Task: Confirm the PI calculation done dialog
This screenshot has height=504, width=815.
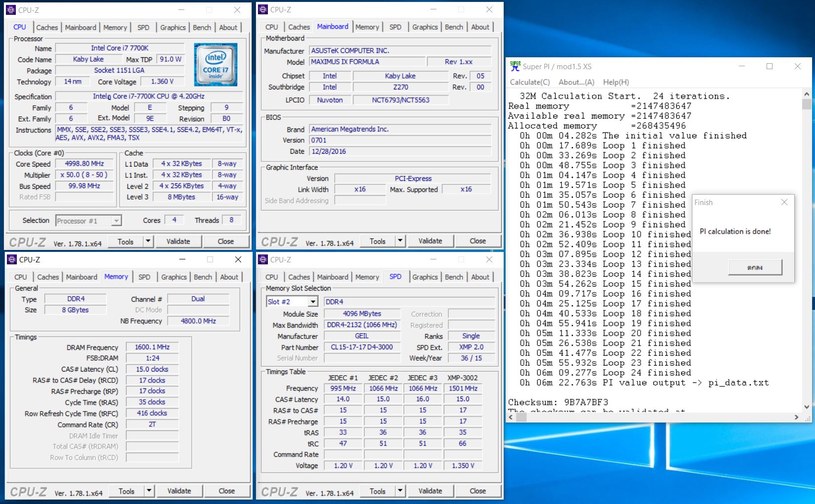Action: (x=755, y=267)
